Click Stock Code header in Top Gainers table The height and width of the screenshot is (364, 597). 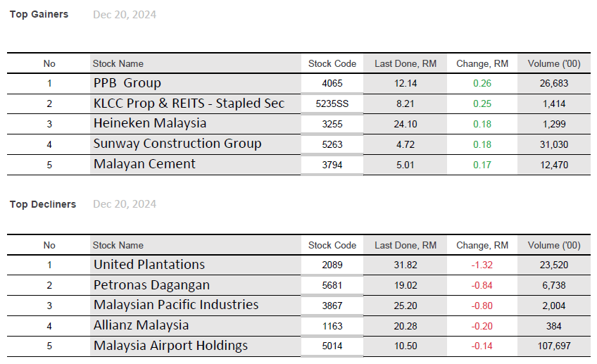pos(332,63)
